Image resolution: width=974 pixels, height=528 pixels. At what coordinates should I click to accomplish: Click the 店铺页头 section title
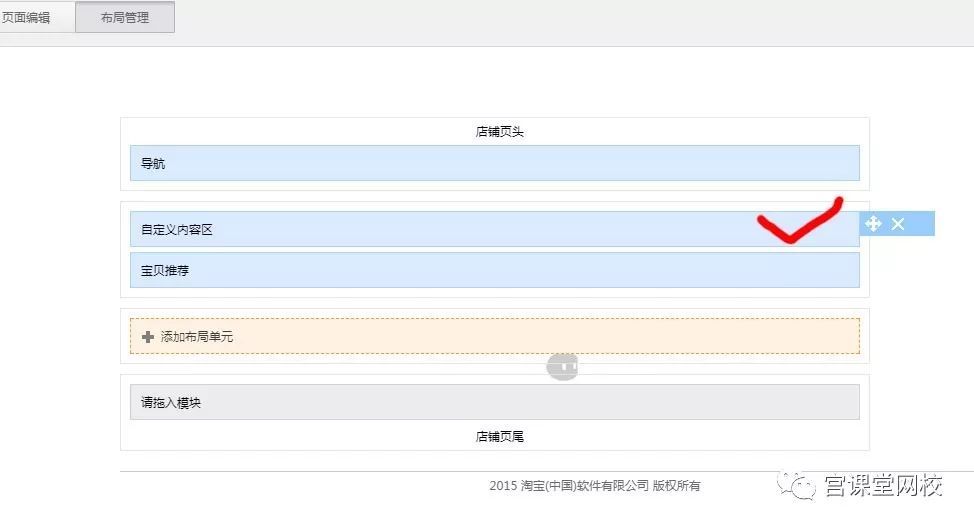(x=499, y=131)
